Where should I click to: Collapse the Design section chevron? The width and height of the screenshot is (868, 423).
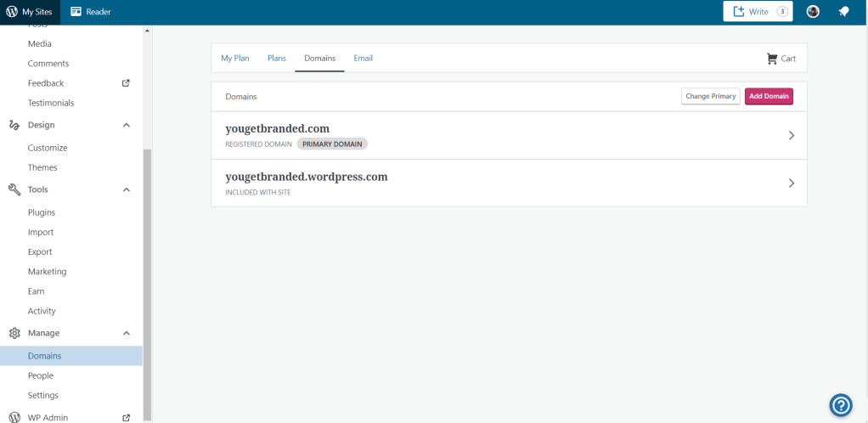tap(127, 125)
